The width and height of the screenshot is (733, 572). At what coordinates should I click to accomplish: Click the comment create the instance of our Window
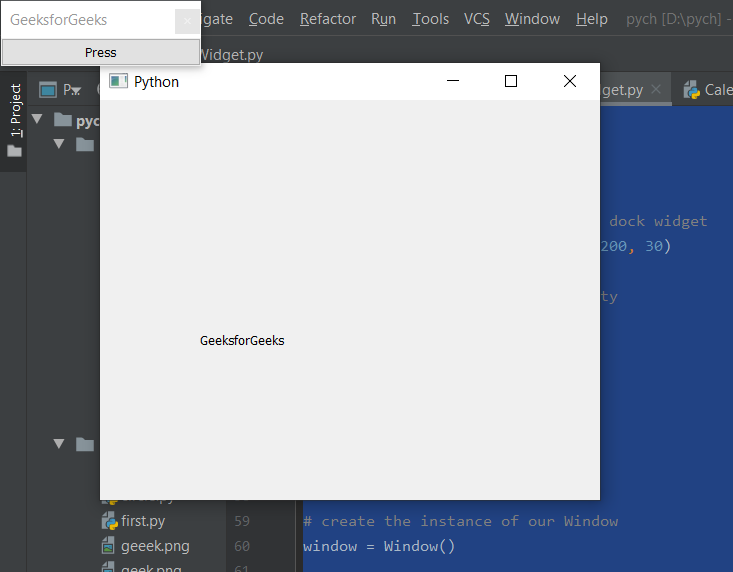(x=460, y=521)
